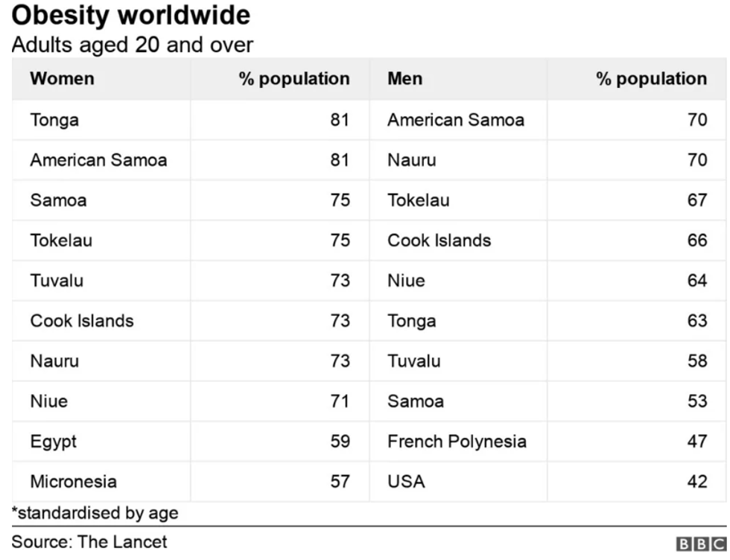This screenshot has width=730, height=560.
Task: Click the Source: The Lancet text
Action: (89, 541)
